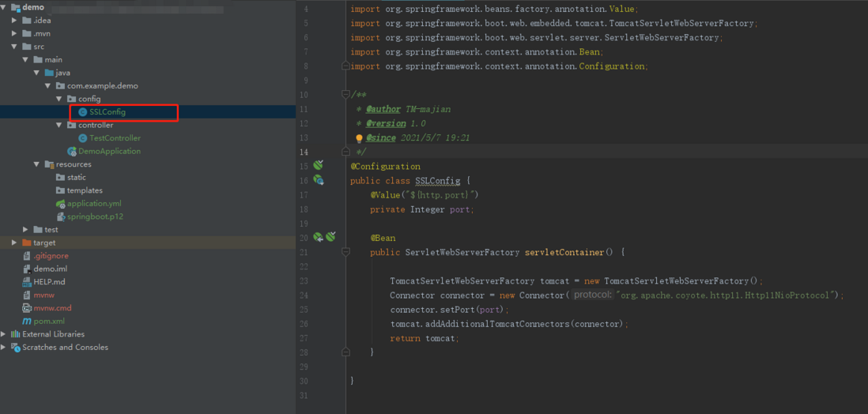Select the TestController row in the project tree
This screenshot has width=868, height=414.
pos(147,137)
